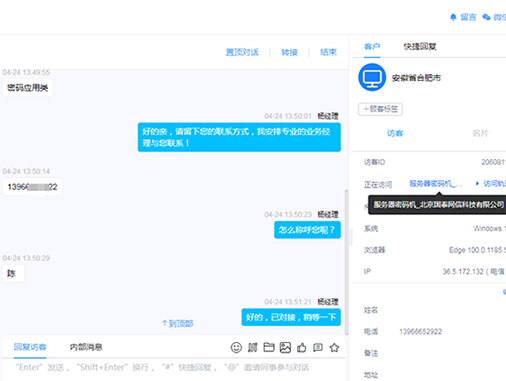Screen dimensions: 506x381
Task: Click the 留言 link
Action: coord(468,17)
